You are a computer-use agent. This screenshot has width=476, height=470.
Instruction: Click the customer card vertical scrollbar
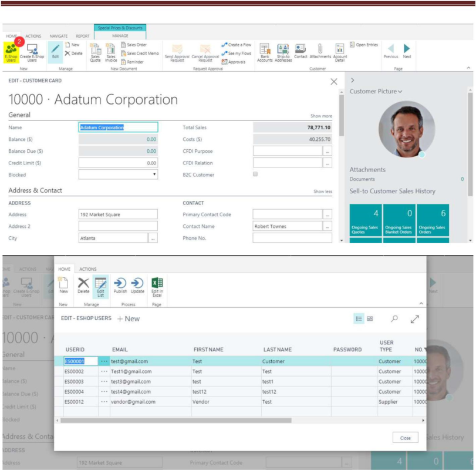[342, 115]
